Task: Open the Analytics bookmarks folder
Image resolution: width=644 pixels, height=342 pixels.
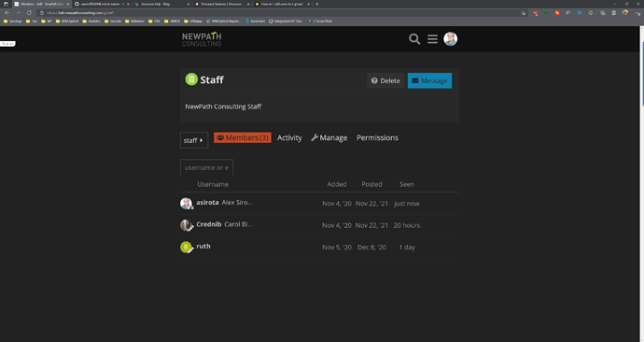Action: click(x=91, y=21)
